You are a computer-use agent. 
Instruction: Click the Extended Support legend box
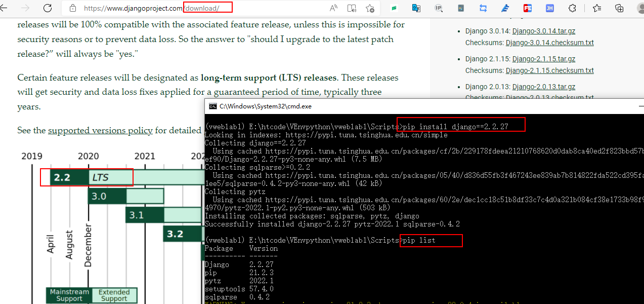tap(114, 295)
